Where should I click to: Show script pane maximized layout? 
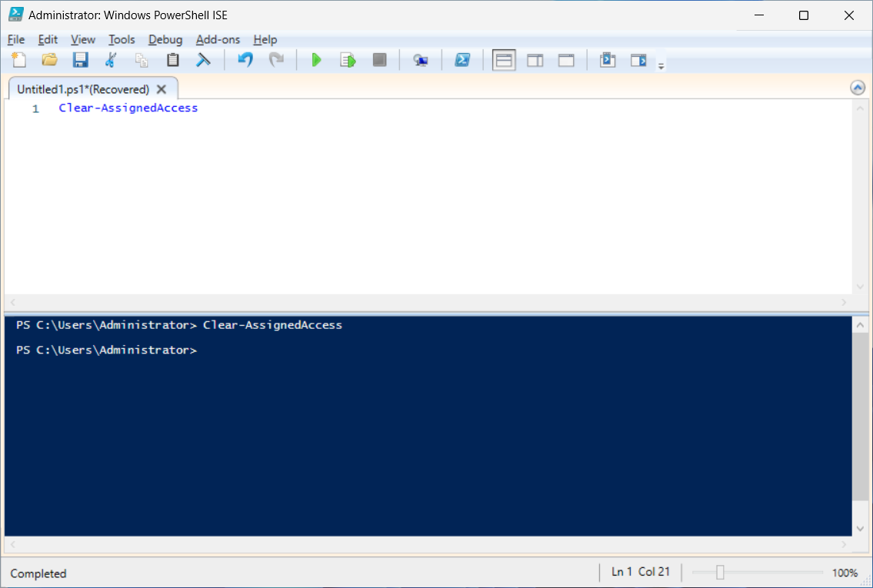566,60
